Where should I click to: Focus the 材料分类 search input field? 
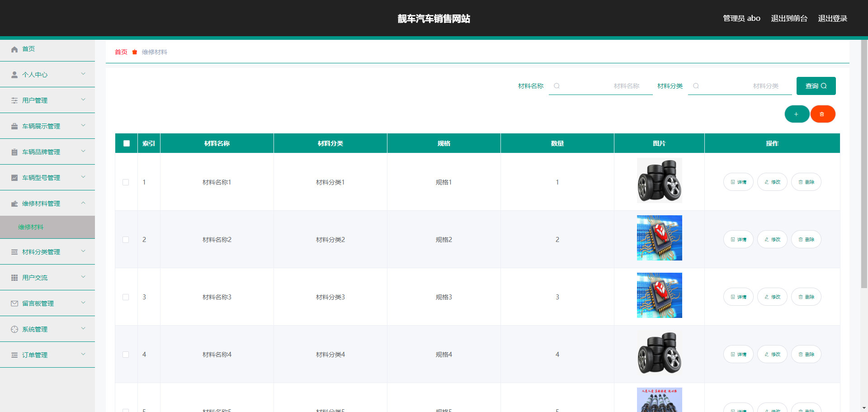point(740,86)
